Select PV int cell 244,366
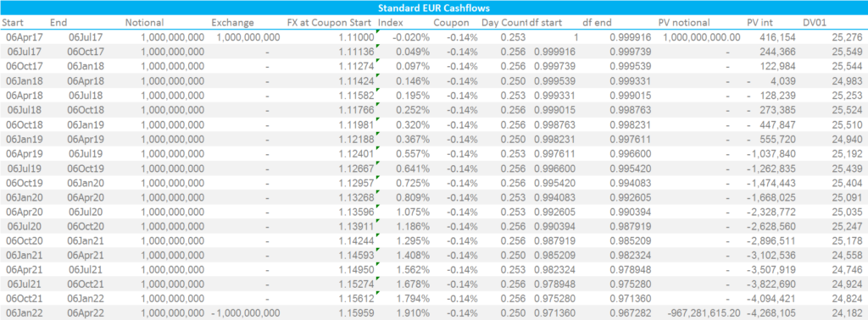The height and width of the screenshot is (320, 868). tap(778, 52)
